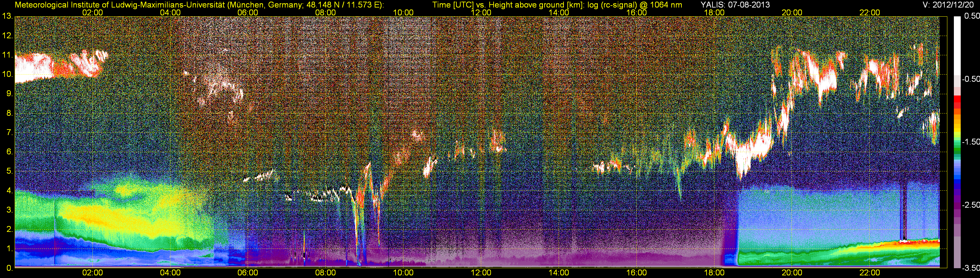The height and width of the screenshot is (278, 980).
Task: Click the 02:00 label on the top time axis
Action: (92, 12)
